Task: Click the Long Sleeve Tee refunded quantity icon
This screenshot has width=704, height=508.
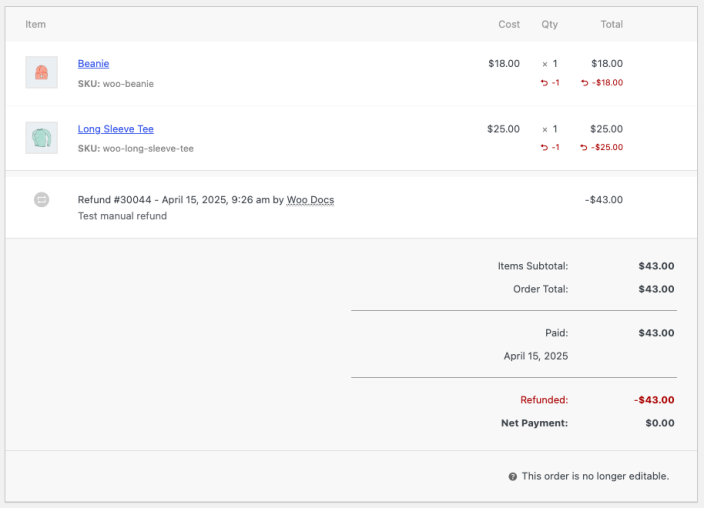Action: coord(544,148)
